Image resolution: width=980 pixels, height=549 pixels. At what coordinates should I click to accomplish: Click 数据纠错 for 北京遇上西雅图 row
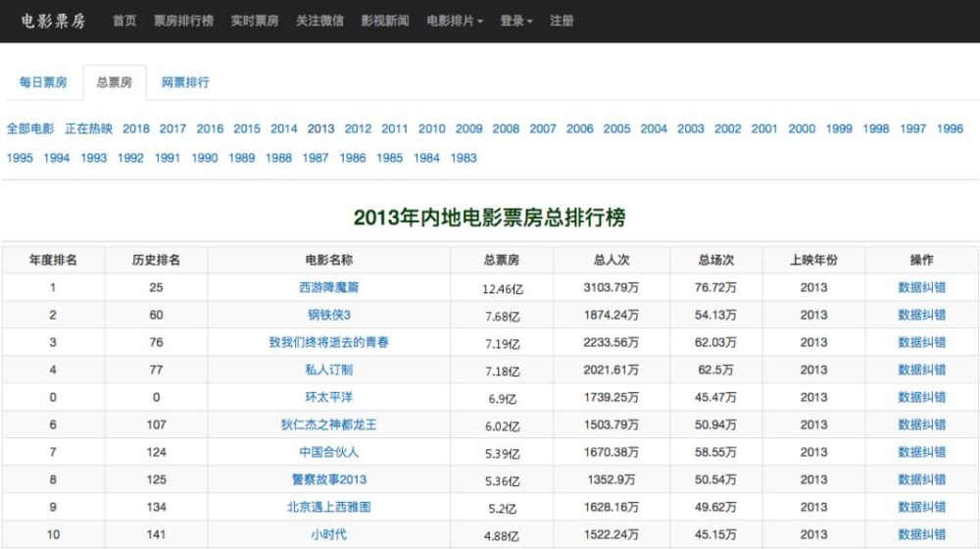pos(922,507)
